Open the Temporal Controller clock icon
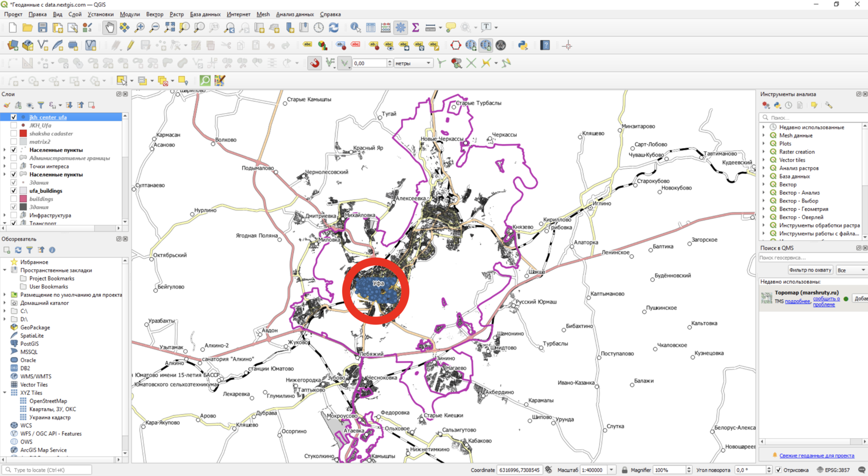The width and height of the screenshot is (868, 476). 319,27
